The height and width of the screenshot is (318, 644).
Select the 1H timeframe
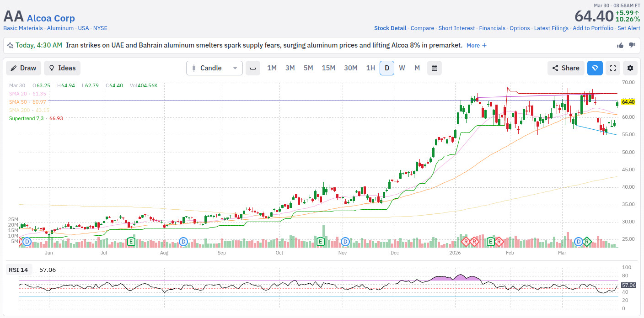tap(370, 68)
